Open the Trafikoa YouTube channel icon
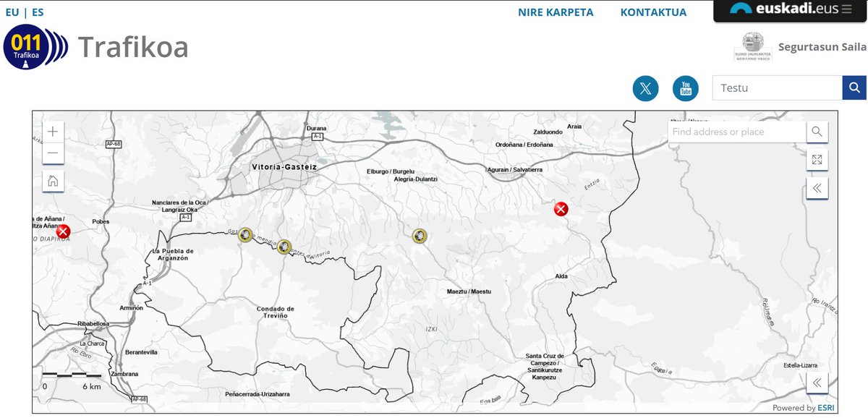 click(684, 88)
